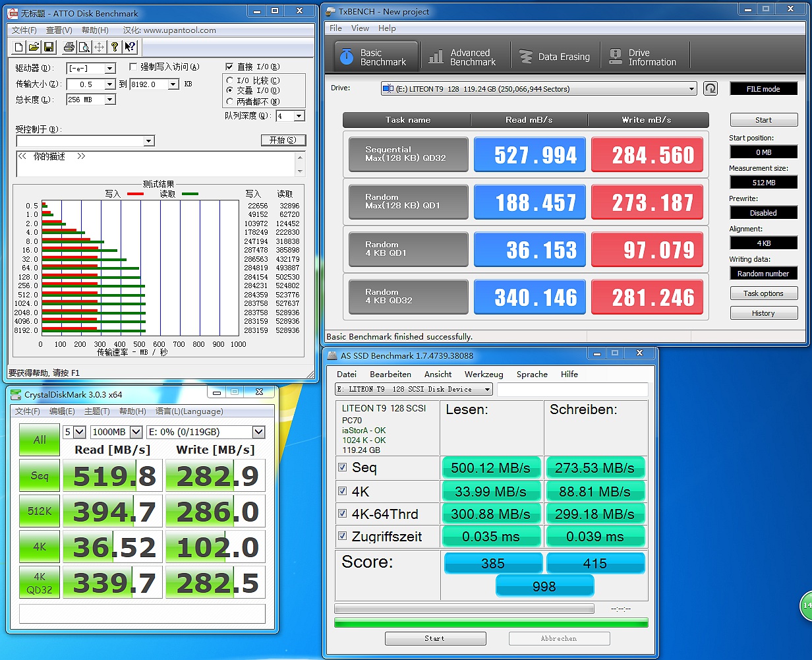
Task: Click the Task options button
Action: 763,293
